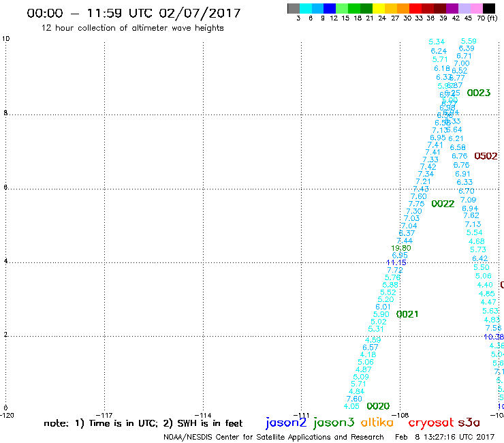The width and height of the screenshot is (504, 443).
Task: Click the 4.18 wave height value
Action: pyautogui.click(x=368, y=355)
